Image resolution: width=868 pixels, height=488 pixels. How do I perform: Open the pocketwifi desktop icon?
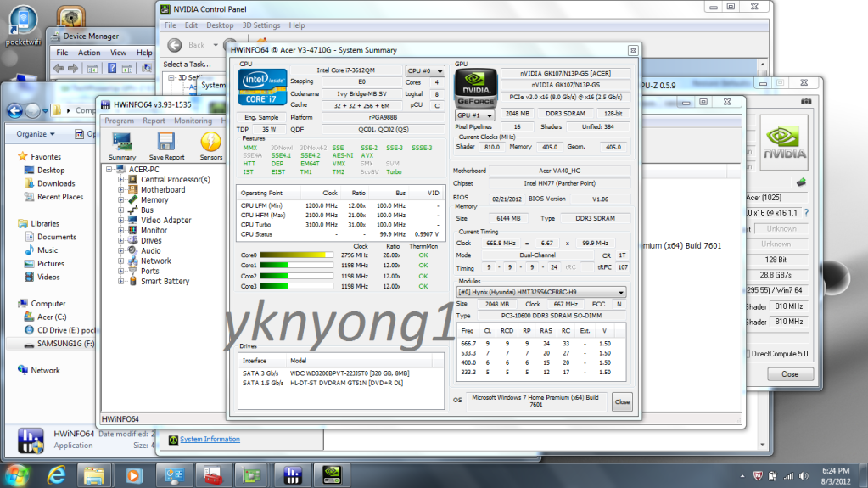click(x=23, y=25)
